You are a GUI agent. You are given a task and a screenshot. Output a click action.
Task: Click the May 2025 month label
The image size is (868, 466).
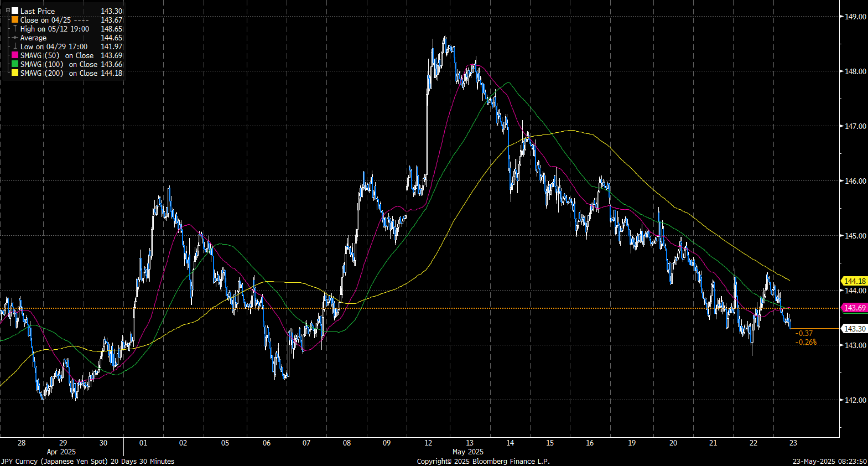click(467, 452)
